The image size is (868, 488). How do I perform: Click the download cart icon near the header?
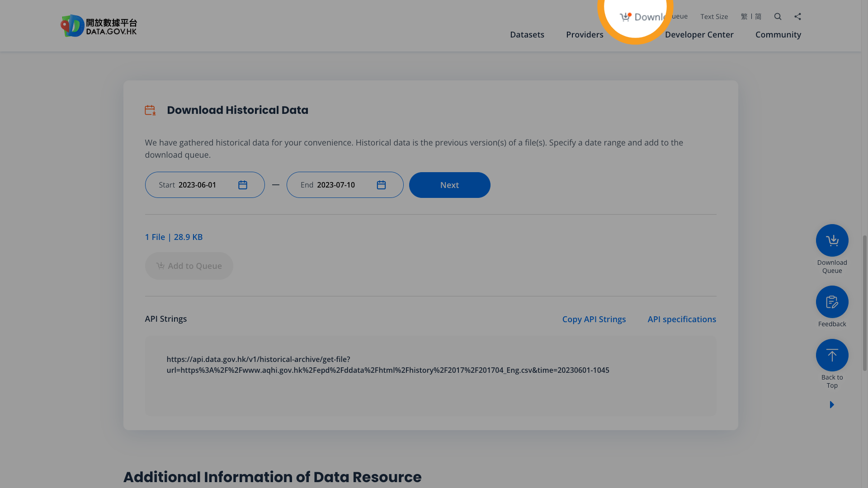(x=626, y=16)
